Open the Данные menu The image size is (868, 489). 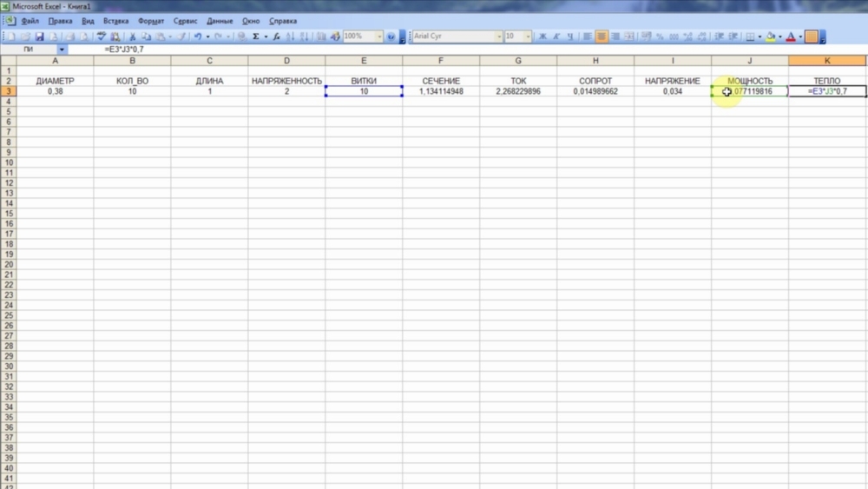(x=220, y=21)
